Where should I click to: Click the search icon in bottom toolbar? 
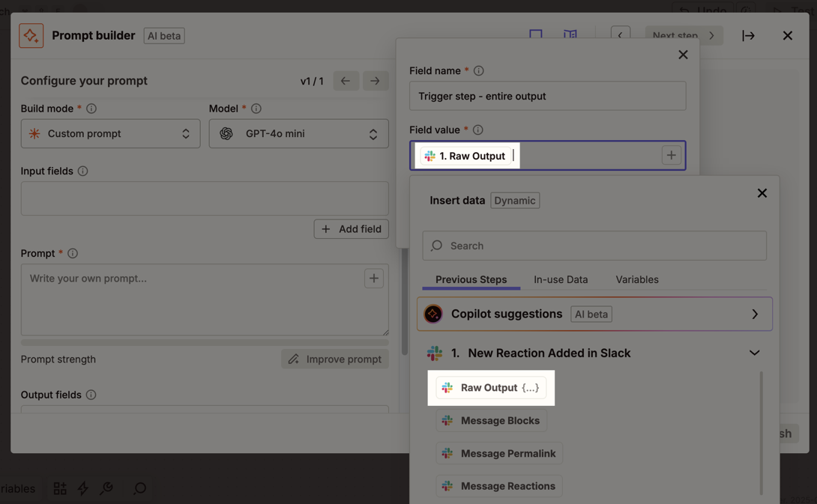tap(139, 488)
